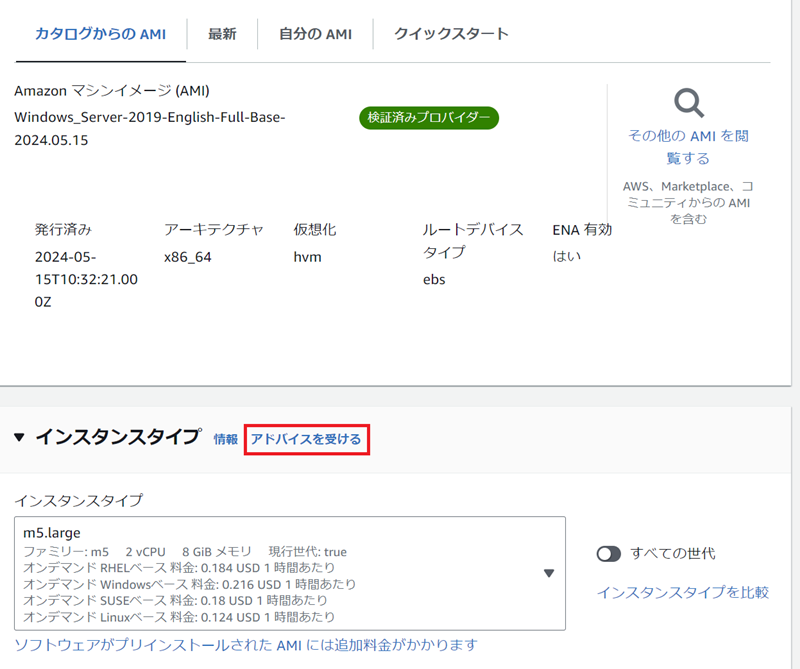800x669 pixels.
Task: Select the カタログからの AMI tab
Action: (x=101, y=34)
